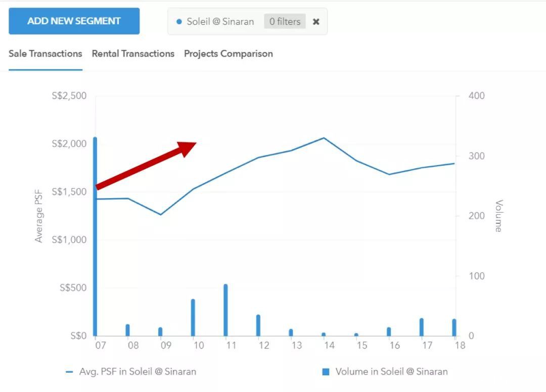
Task: Click the blue dot in segment chip
Action: 179,22
